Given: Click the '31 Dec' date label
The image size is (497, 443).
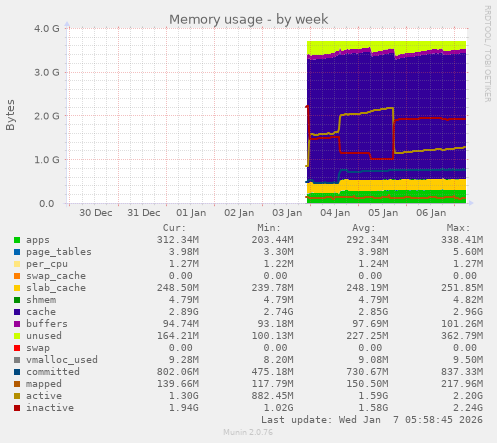Looking at the screenshot, I should (x=144, y=213).
